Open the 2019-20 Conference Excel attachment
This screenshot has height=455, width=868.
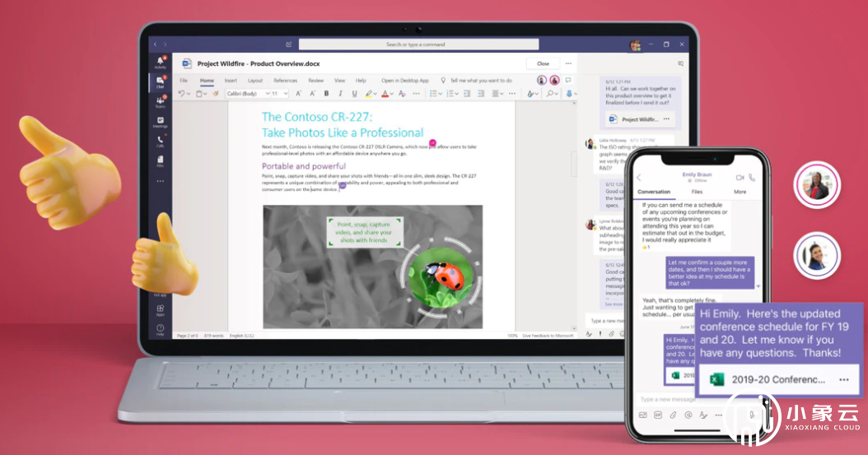point(779,379)
